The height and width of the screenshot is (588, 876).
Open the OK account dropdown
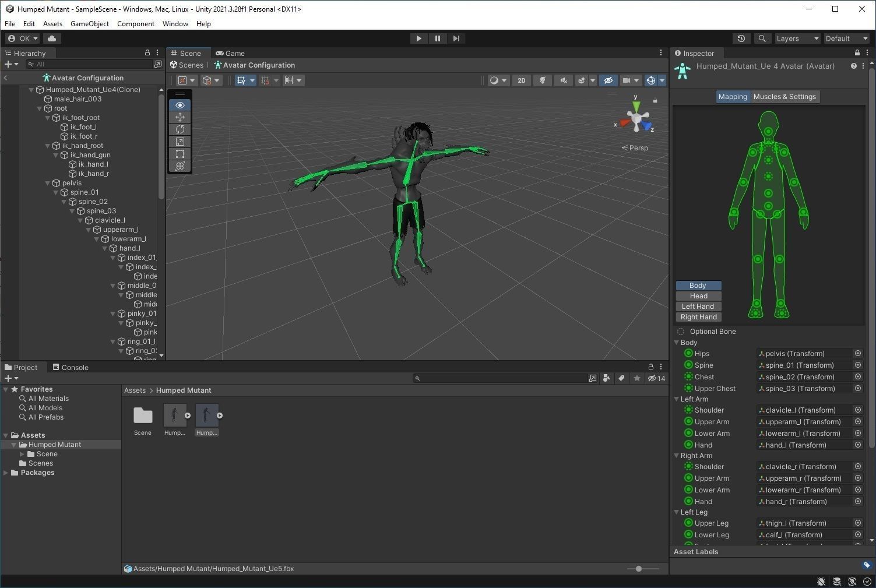(x=22, y=38)
